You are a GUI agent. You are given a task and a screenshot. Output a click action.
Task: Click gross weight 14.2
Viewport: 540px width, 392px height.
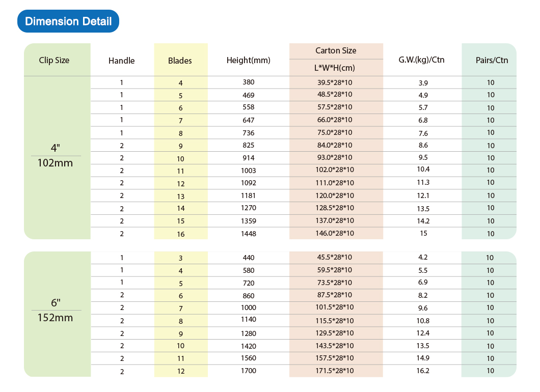pyautogui.click(x=423, y=221)
